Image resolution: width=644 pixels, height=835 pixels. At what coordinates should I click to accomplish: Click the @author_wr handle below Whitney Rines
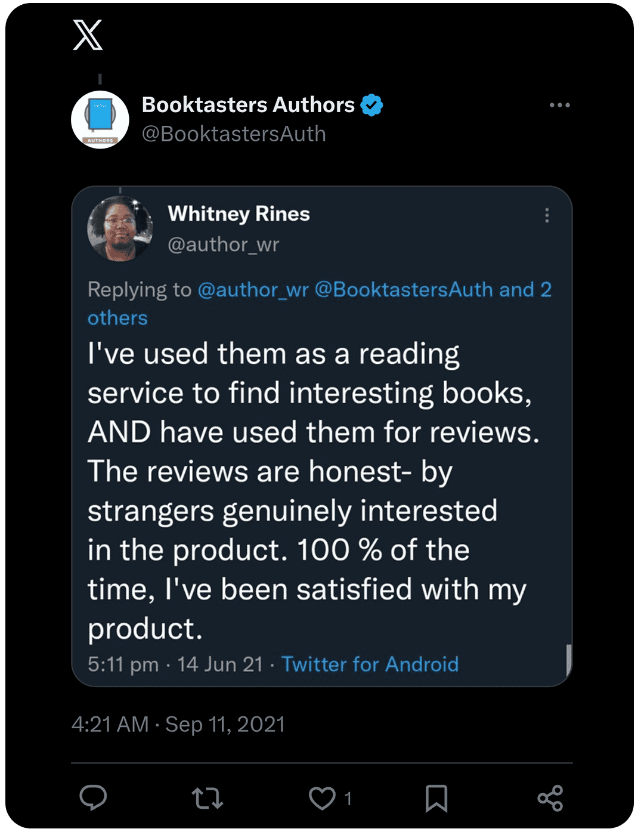pyautogui.click(x=223, y=245)
